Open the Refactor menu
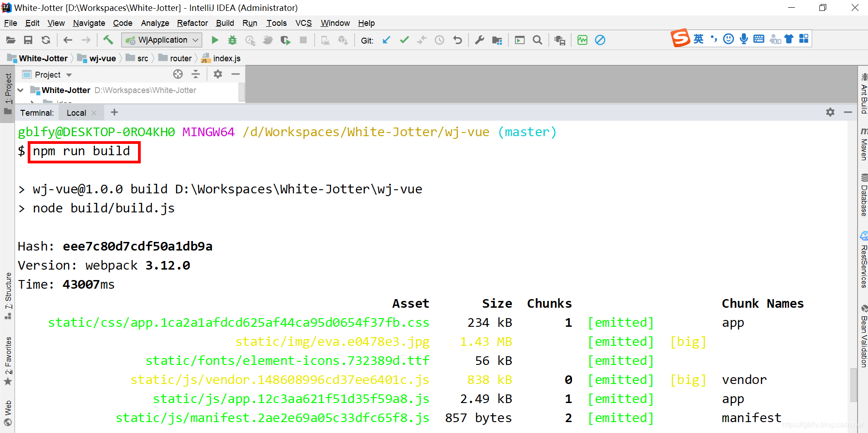 192,23
